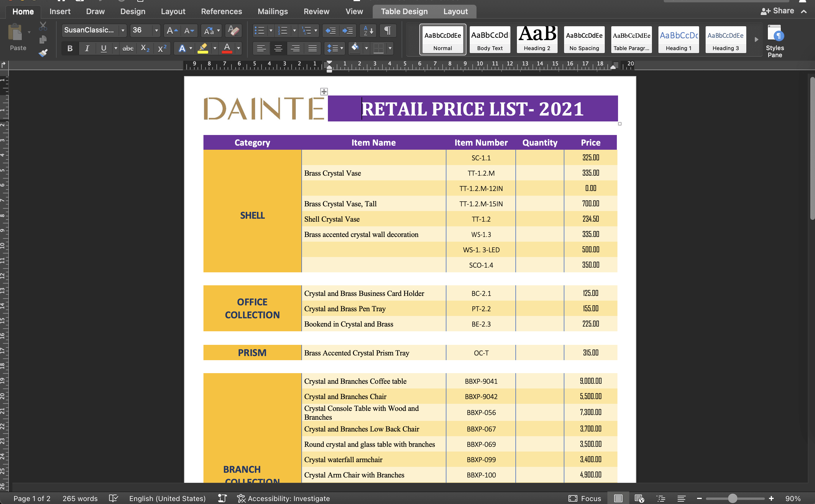This screenshot has width=815, height=504.
Task: Expand numbered list options
Action: (294, 31)
